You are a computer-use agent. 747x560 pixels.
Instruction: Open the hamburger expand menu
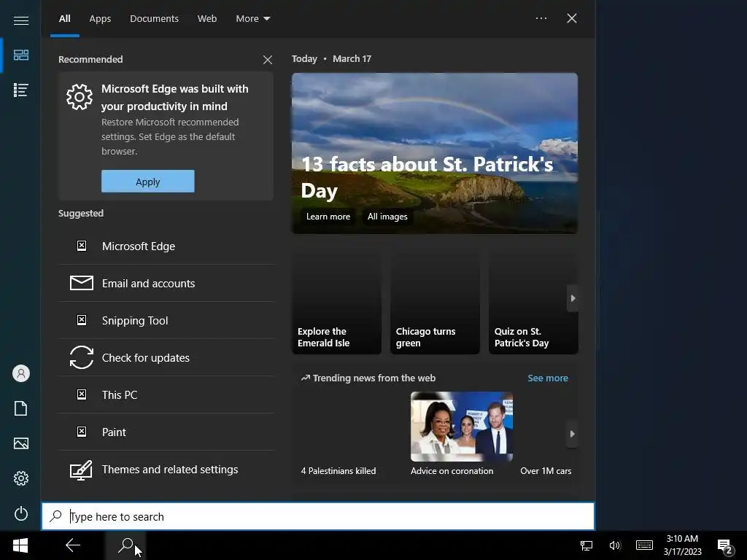tap(21, 20)
